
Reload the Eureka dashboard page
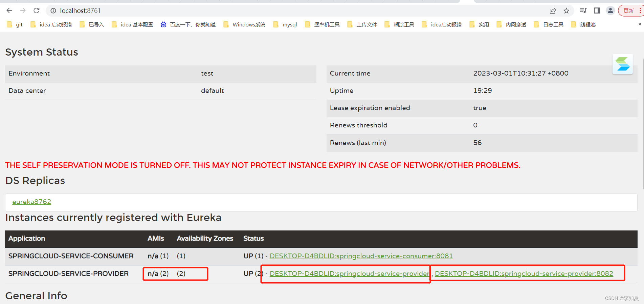37,11
